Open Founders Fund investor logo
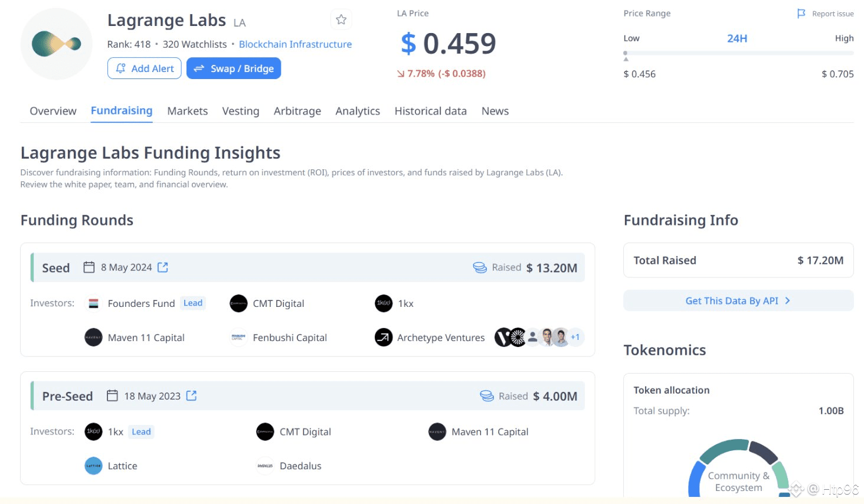This screenshot has height=504, width=864. [93, 303]
